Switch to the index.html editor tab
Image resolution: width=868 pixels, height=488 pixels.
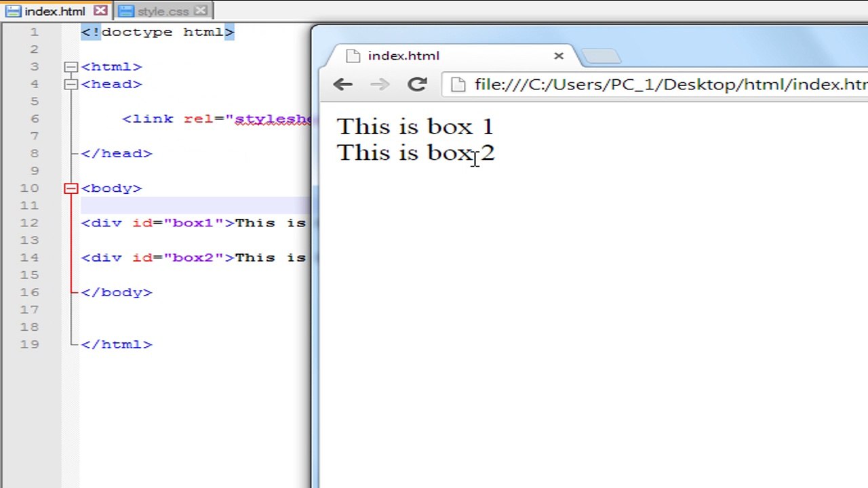pyautogui.click(x=56, y=11)
